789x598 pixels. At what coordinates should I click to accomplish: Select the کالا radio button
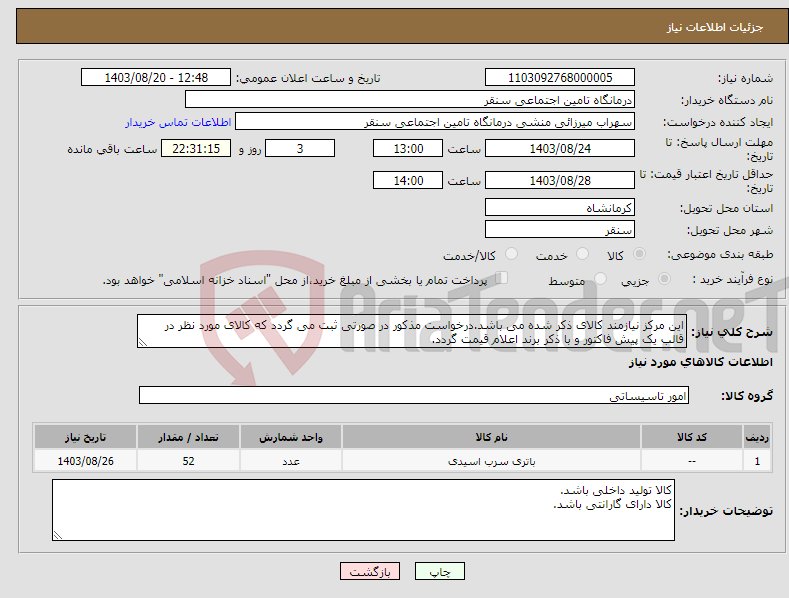(640, 254)
